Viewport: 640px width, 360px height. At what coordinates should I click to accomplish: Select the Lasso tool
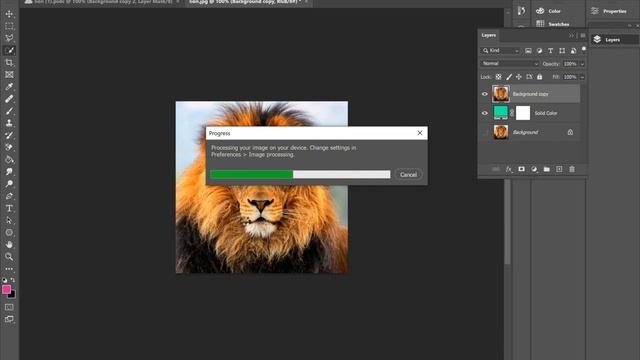click(x=9, y=38)
